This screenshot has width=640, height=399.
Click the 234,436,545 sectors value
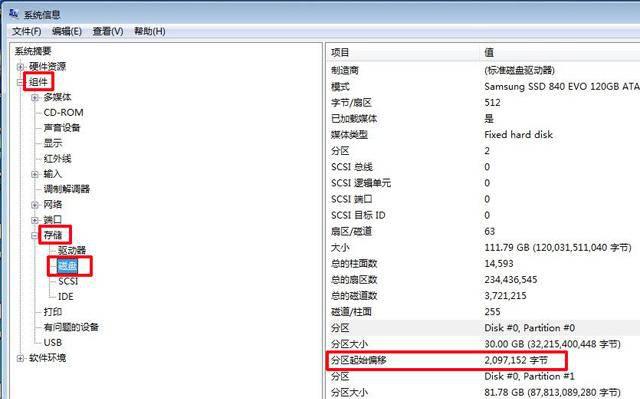tap(511, 280)
